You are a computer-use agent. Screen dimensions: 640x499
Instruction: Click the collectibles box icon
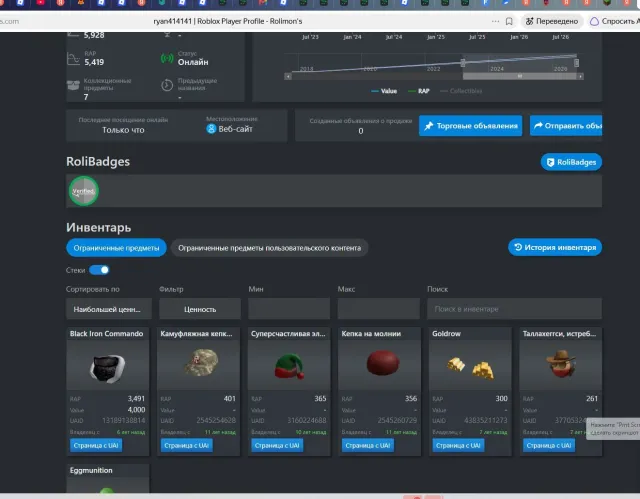pyautogui.click(x=73, y=85)
